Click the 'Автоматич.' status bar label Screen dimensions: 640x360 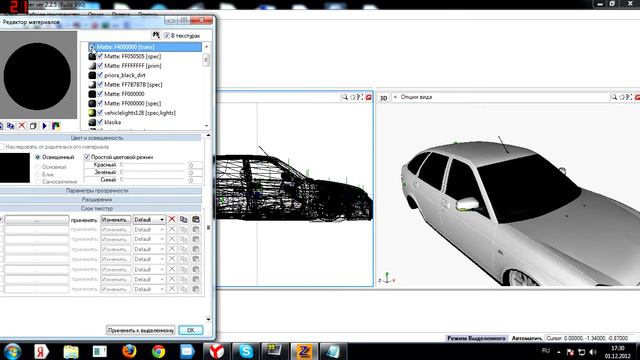(527, 338)
